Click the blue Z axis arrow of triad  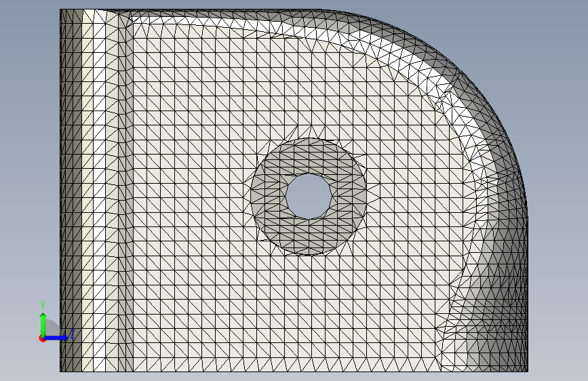click(56, 338)
